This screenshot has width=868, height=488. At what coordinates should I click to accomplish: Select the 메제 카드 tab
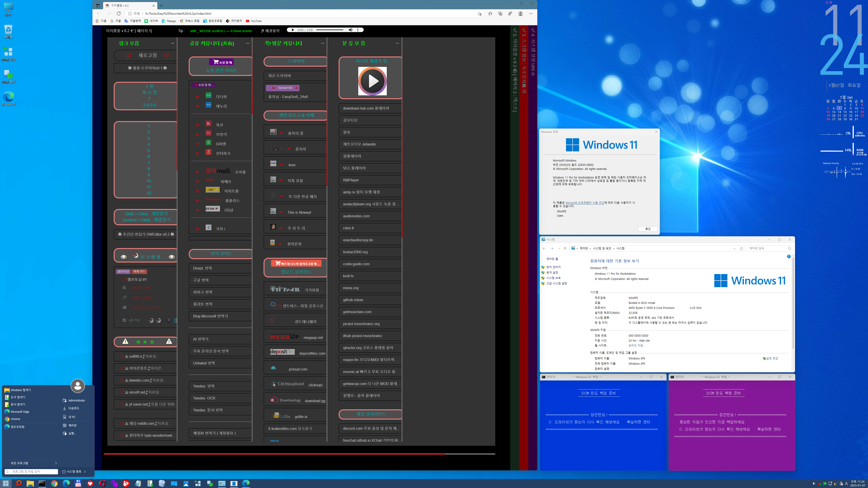pyautogui.click(x=139, y=271)
